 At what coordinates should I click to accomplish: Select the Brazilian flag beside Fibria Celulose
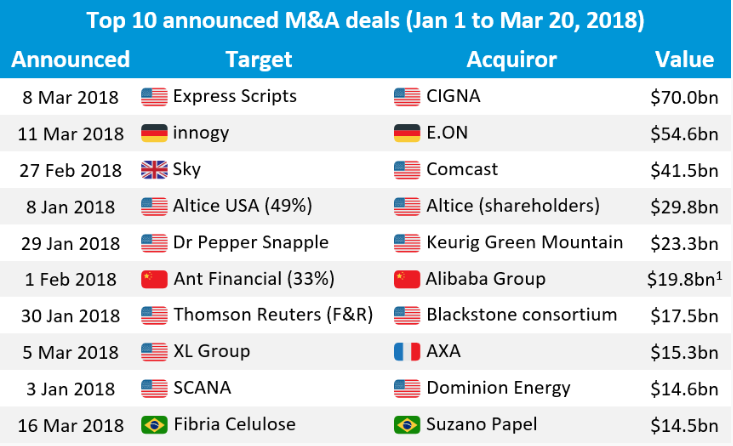154,425
